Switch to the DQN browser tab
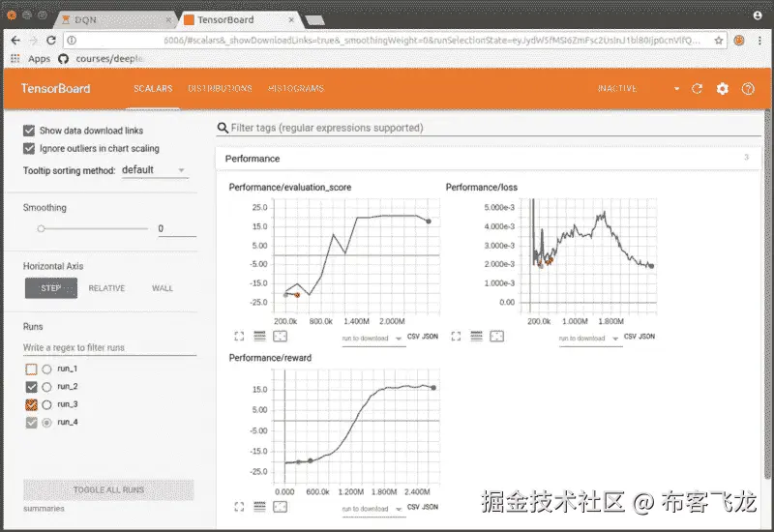 pos(114,19)
